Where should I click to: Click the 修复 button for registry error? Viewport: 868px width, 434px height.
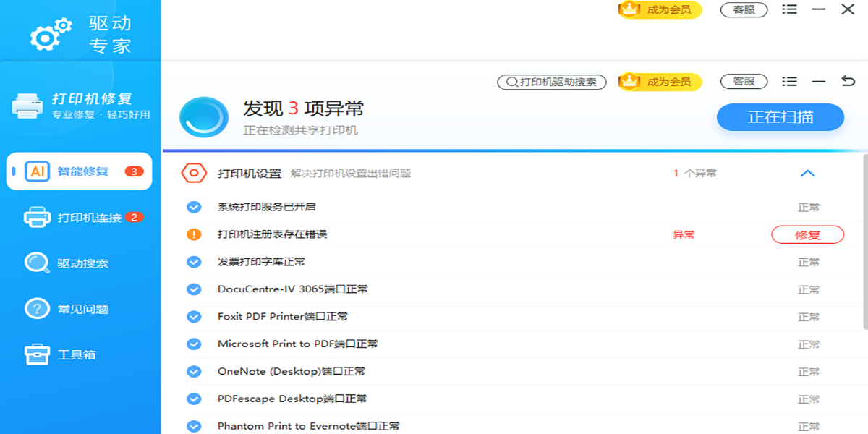(x=808, y=234)
